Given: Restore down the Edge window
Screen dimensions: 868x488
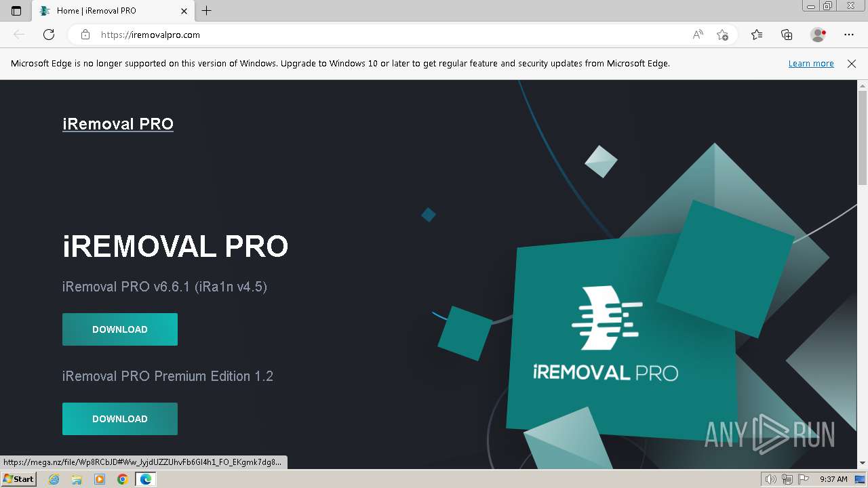Looking at the screenshot, I should click(x=828, y=6).
